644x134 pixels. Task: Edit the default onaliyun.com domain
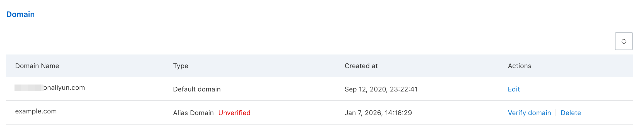[514, 89]
